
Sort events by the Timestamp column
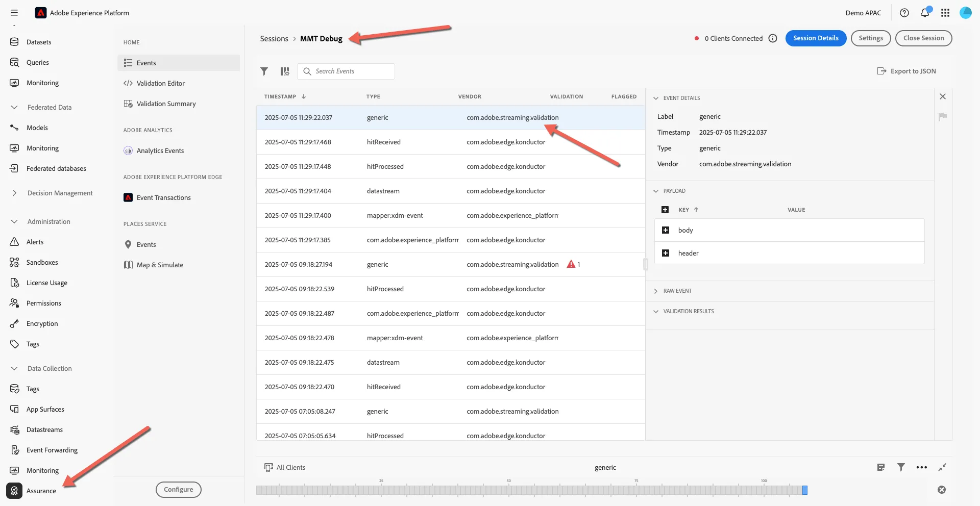coord(285,96)
